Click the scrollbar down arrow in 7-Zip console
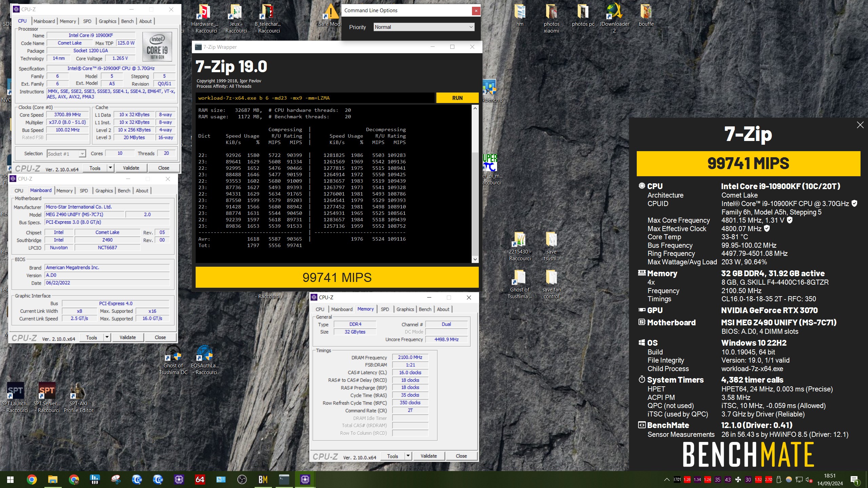 [475, 259]
